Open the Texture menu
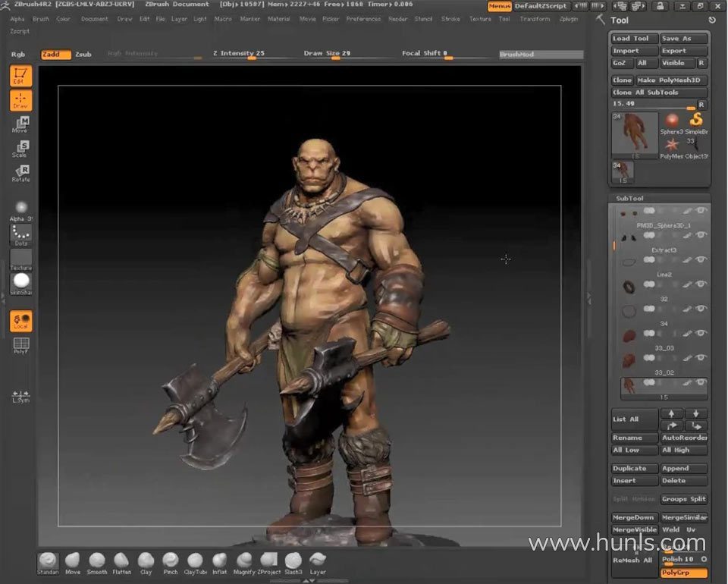 click(479, 19)
